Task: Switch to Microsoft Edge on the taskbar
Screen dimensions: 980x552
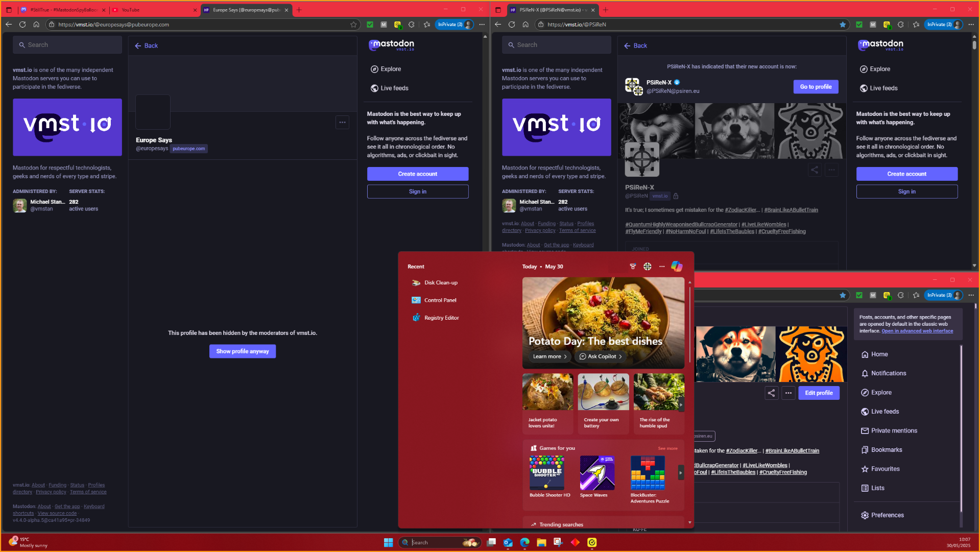Action: coord(524,542)
